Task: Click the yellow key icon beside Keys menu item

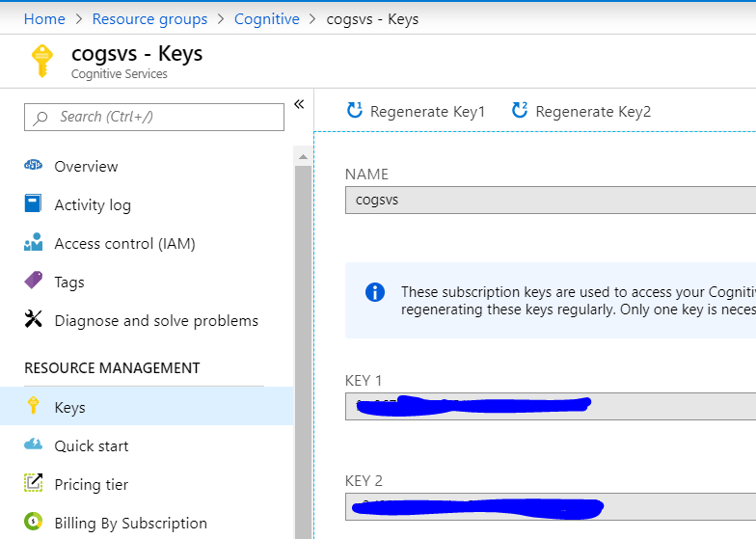Action: pyautogui.click(x=34, y=406)
